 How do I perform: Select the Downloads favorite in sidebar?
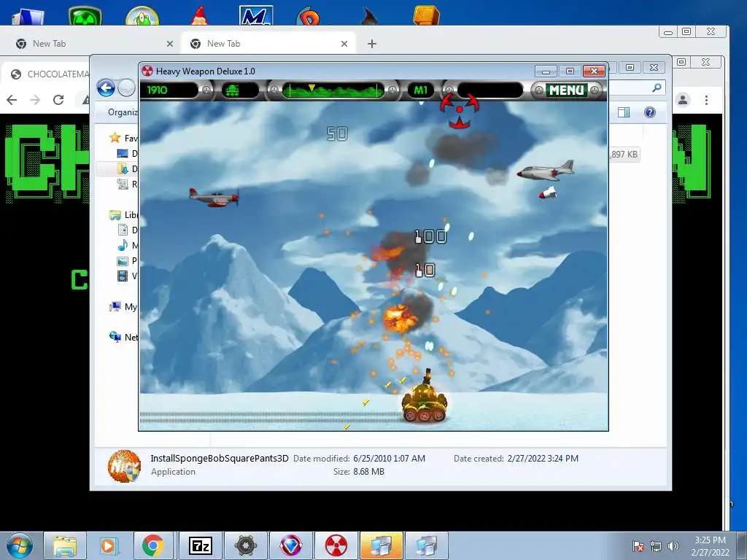point(123,168)
